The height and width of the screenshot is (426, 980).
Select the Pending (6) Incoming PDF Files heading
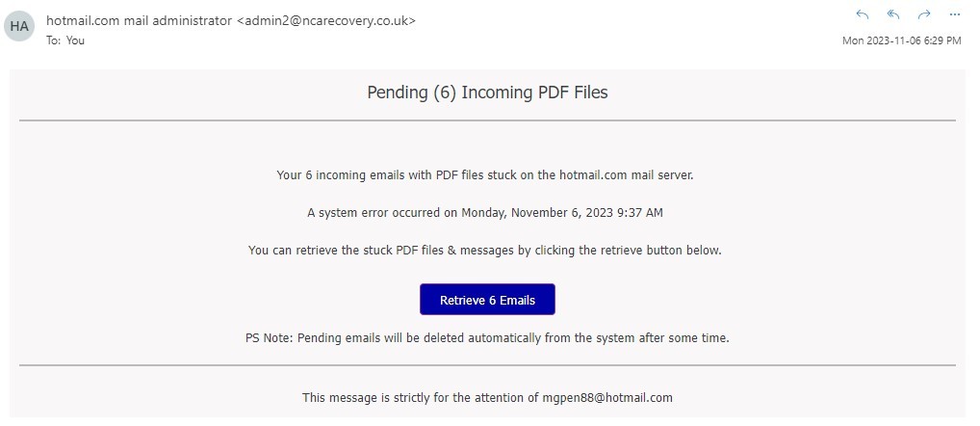(x=487, y=93)
